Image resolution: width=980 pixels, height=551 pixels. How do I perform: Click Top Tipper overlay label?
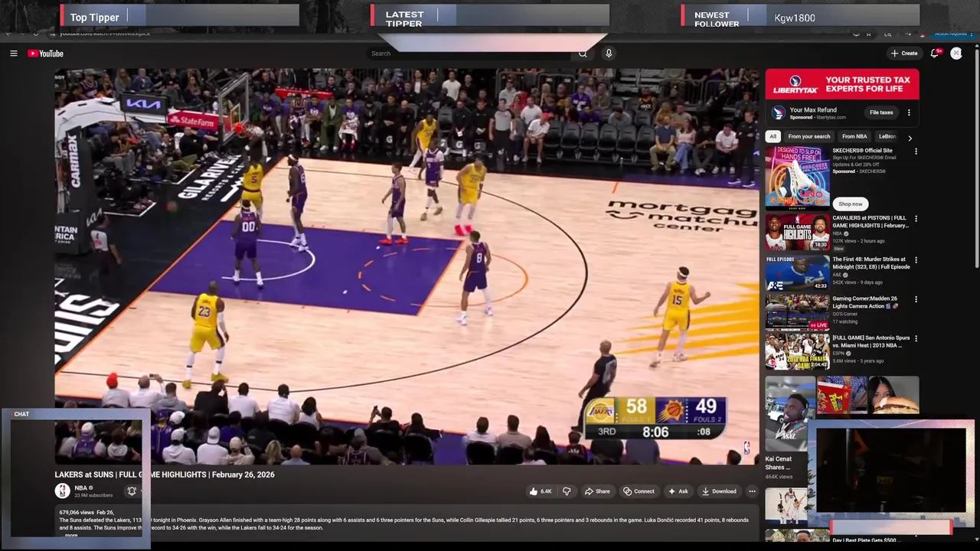click(94, 18)
